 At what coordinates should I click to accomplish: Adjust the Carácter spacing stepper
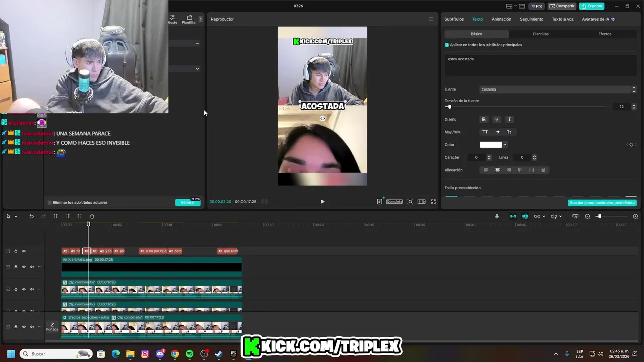click(489, 157)
